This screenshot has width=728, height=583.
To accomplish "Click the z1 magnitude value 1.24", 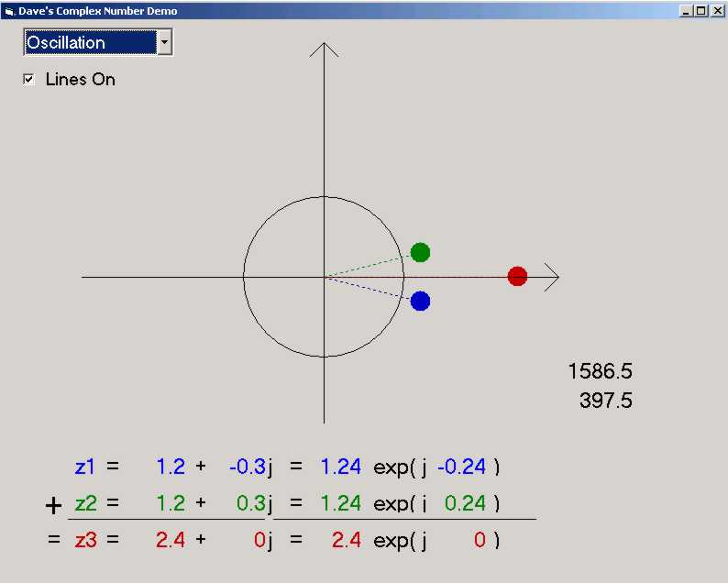I will tap(340, 467).
